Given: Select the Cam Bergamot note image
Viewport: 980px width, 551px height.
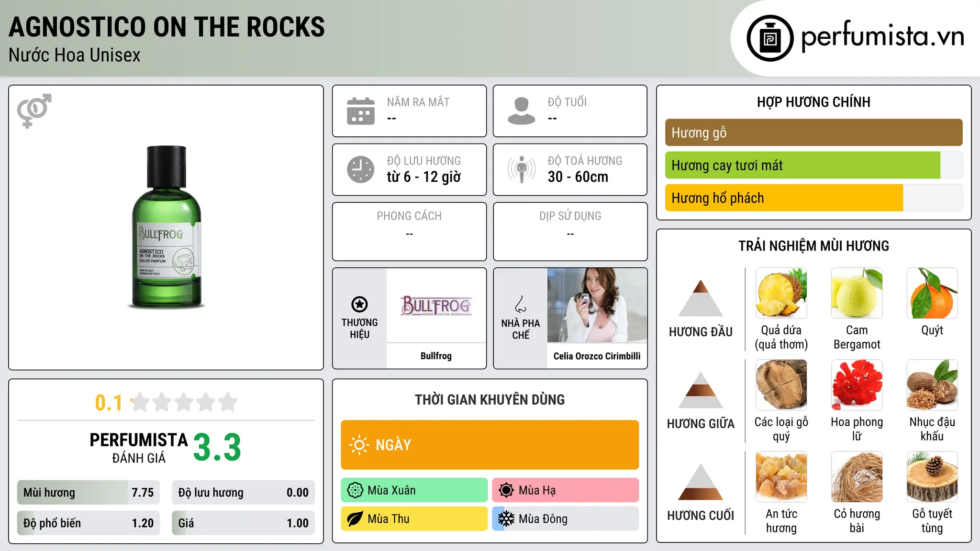Looking at the screenshot, I should (857, 293).
